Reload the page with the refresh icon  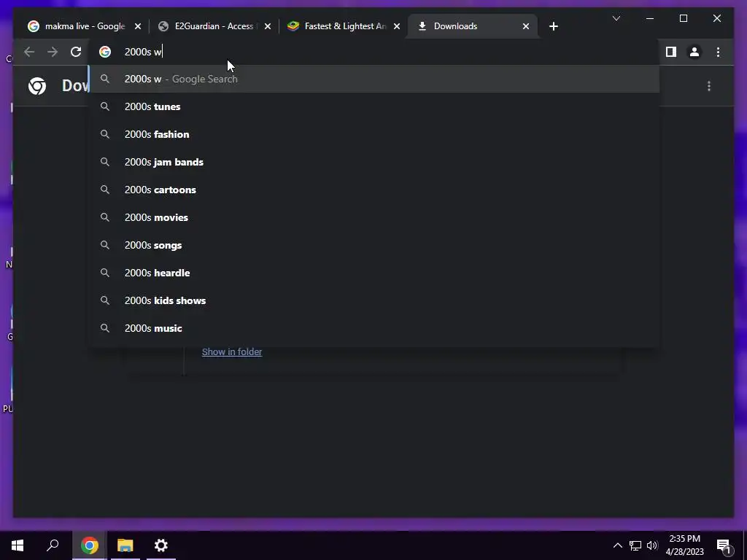pyautogui.click(x=76, y=52)
